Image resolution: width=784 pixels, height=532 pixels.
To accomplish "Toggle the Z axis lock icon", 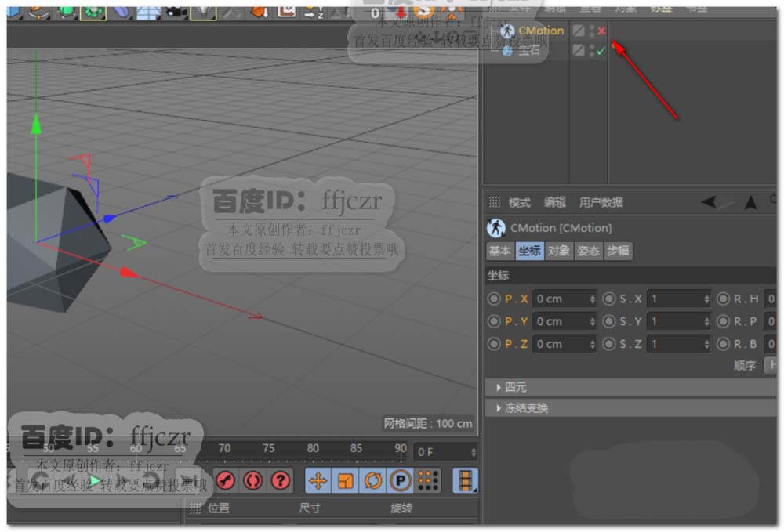I will click(x=314, y=12).
